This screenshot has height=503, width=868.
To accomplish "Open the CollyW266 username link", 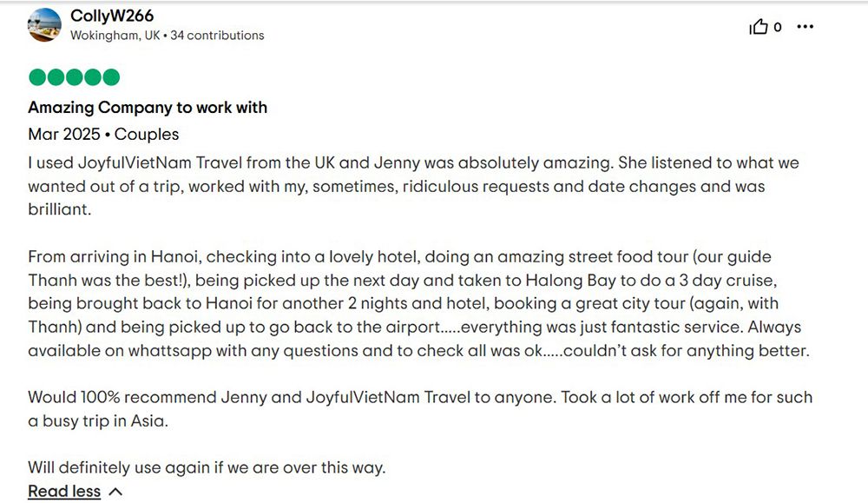I will point(112,16).
